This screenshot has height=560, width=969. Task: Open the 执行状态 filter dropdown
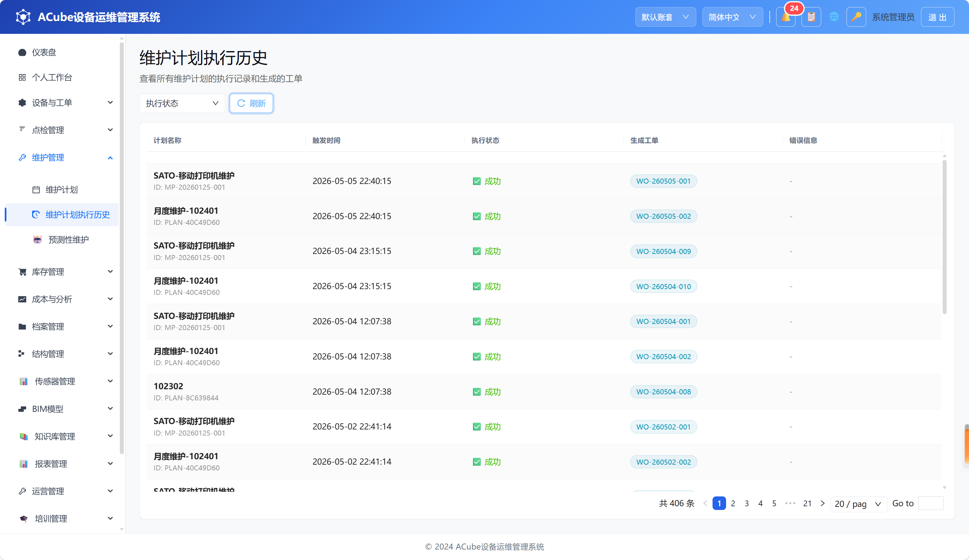[x=182, y=103]
